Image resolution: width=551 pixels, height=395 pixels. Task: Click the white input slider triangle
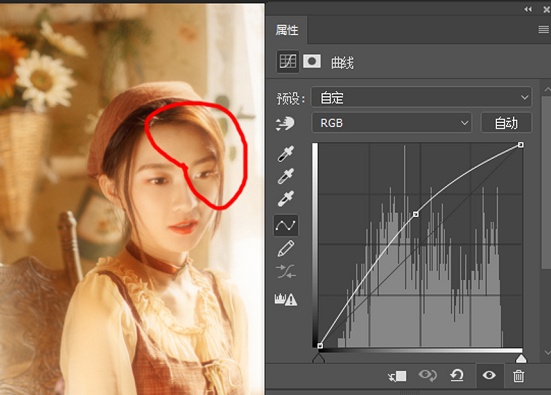tap(521, 358)
